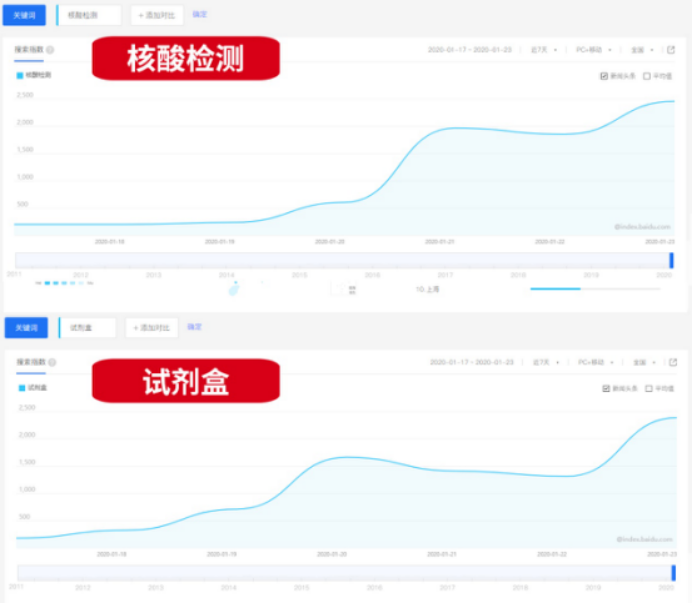This screenshot has width=692, height=604.
Task: Click 关键词 button above 试剂盒 chart
Action: click(x=26, y=328)
